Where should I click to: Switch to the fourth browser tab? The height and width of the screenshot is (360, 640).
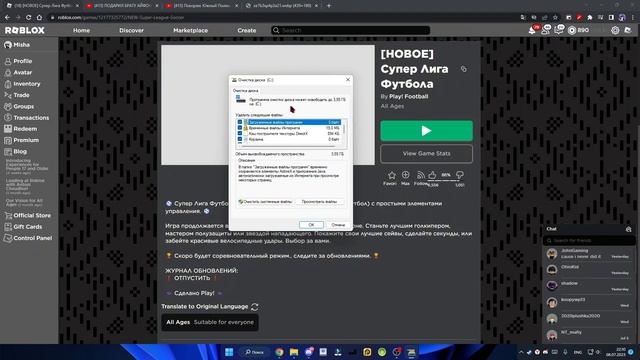(x=282, y=6)
